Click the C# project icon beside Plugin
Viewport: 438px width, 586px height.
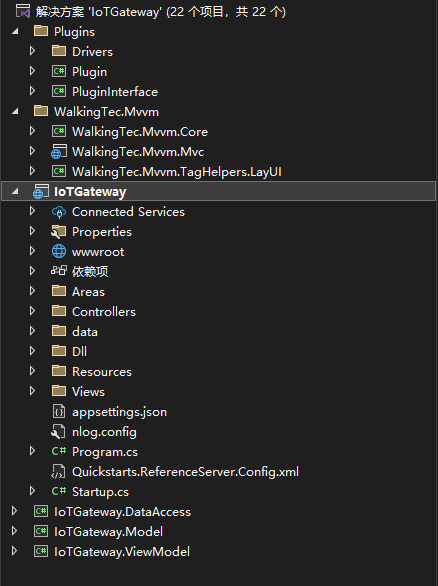[x=59, y=71]
